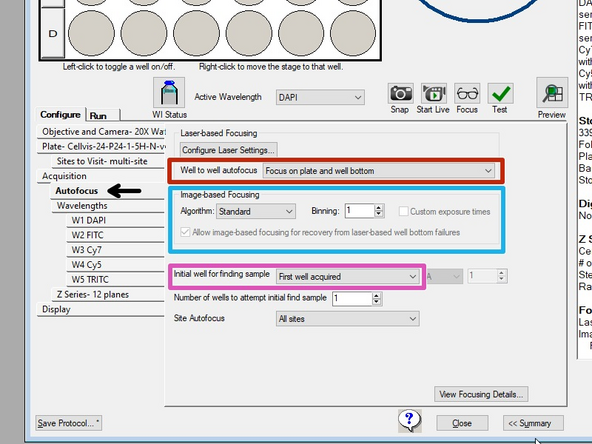Select Z Series 12 planes item
Screen dimensions: 592x444
click(x=108, y=294)
